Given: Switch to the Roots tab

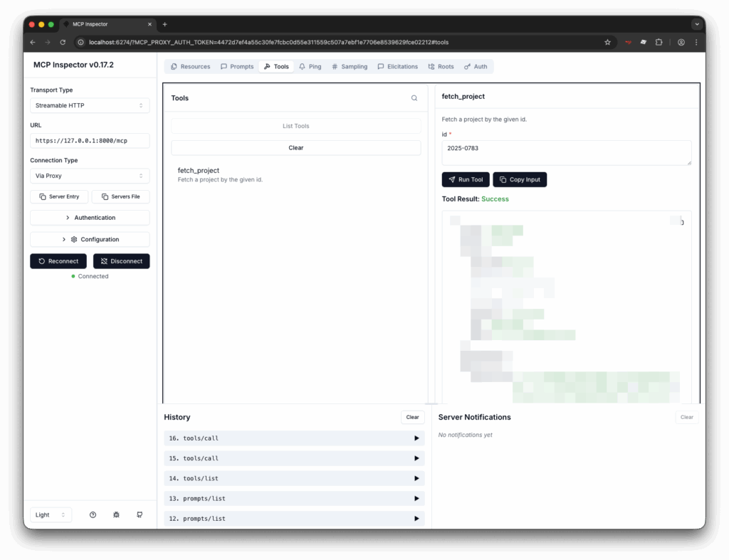Looking at the screenshot, I should point(441,66).
